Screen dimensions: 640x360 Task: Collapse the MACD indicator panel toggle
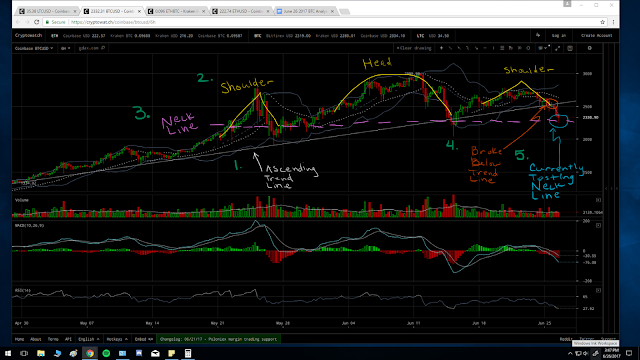[x=598, y=225]
